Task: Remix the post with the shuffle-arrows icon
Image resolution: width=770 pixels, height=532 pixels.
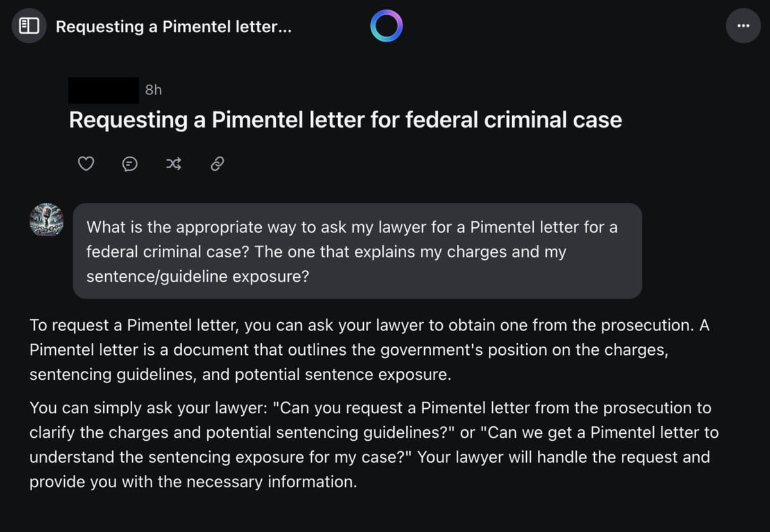Action: 173,164
